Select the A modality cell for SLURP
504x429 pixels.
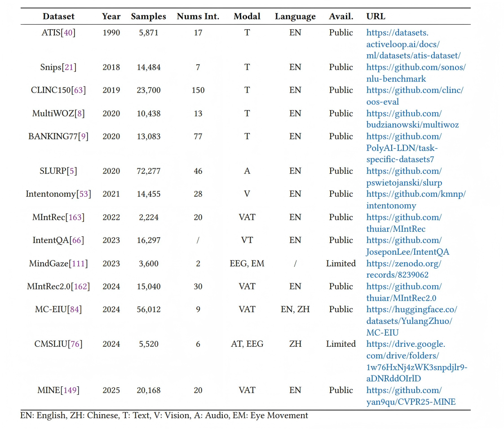click(247, 171)
